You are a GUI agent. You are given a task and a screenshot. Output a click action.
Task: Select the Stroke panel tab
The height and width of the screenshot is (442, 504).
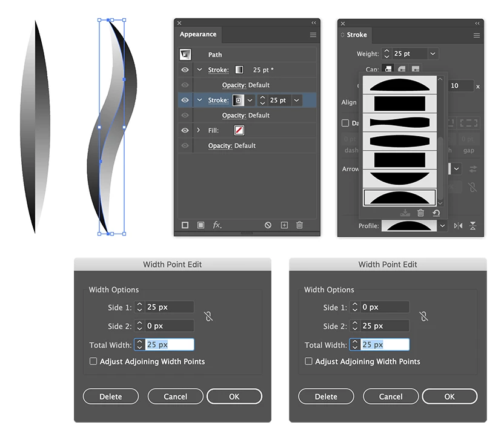[356, 35]
